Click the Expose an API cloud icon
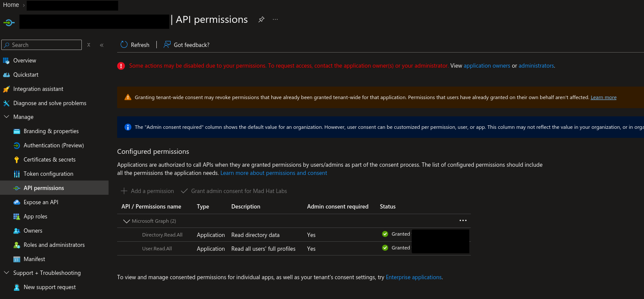The image size is (644, 299). click(17, 202)
